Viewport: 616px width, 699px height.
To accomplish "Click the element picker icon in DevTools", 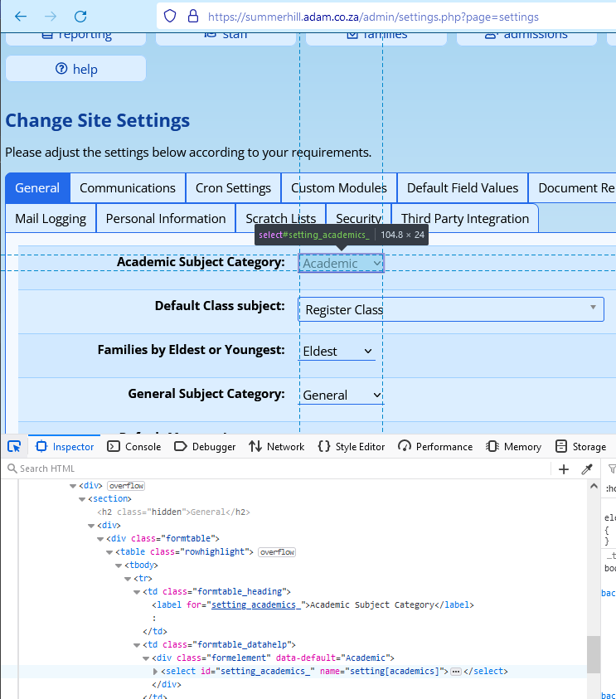I will click(x=14, y=446).
